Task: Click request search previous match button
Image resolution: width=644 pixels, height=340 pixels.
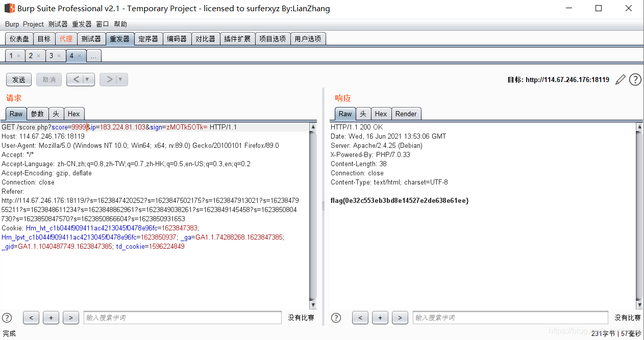Action: pos(31,318)
